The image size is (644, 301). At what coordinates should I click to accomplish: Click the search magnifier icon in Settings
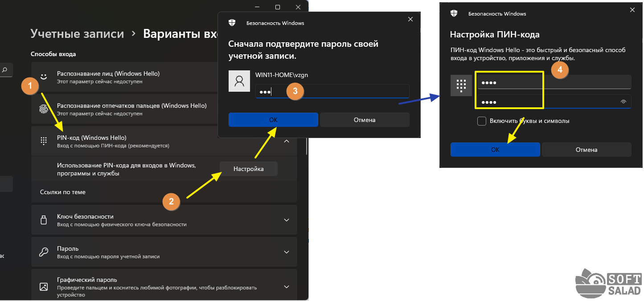click(x=5, y=70)
